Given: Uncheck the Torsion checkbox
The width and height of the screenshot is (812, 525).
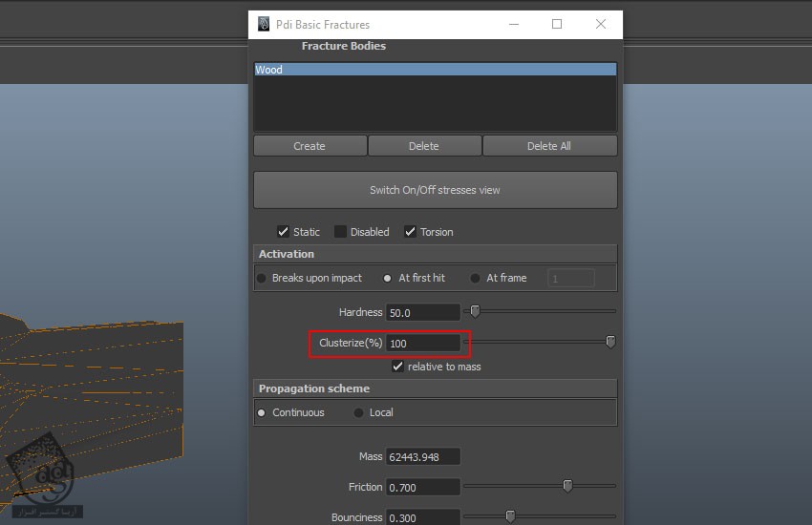Looking at the screenshot, I should (410, 232).
